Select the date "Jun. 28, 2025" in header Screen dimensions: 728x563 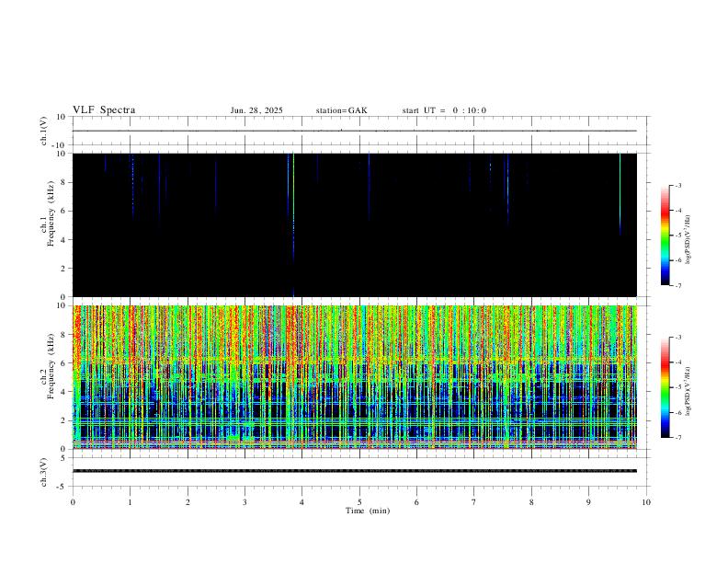[x=256, y=110]
